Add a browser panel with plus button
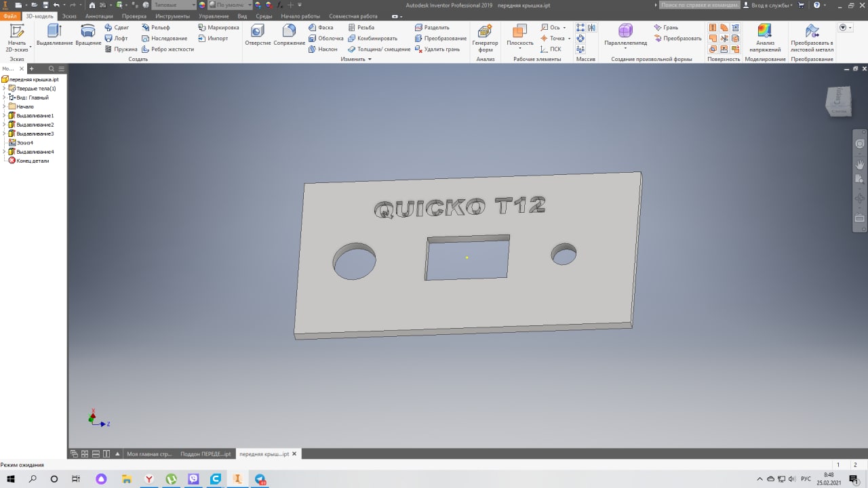This screenshot has height=488, width=868. (31, 69)
